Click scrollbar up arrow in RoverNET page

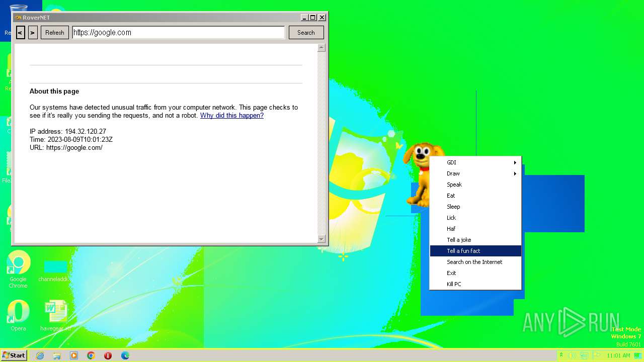(x=321, y=48)
